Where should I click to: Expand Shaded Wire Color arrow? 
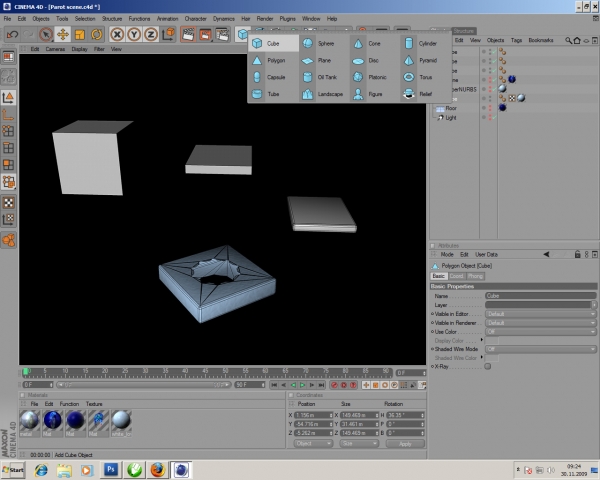click(x=482, y=357)
